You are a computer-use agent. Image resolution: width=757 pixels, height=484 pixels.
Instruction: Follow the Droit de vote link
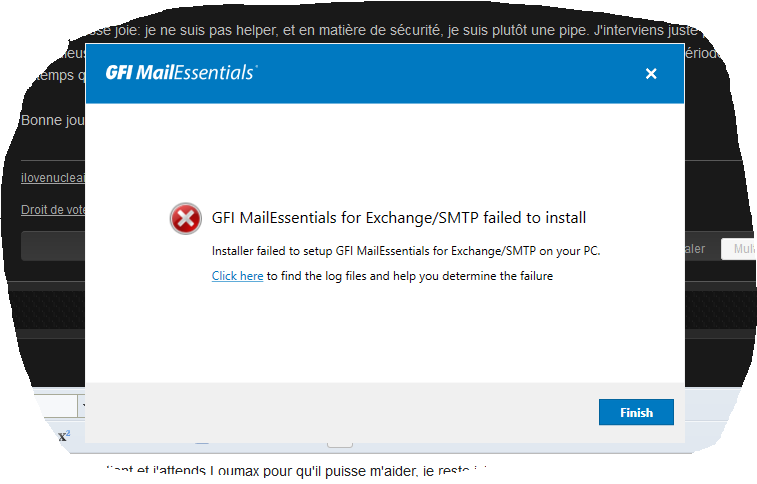53,210
